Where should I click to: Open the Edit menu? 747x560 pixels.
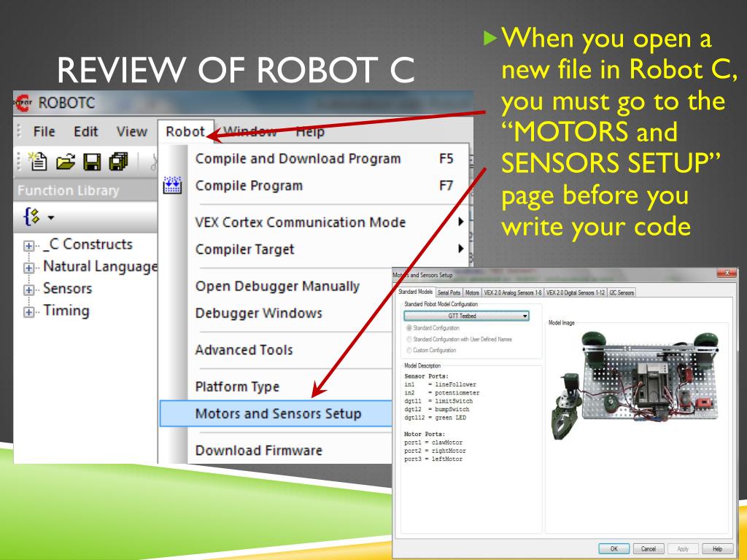click(86, 131)
